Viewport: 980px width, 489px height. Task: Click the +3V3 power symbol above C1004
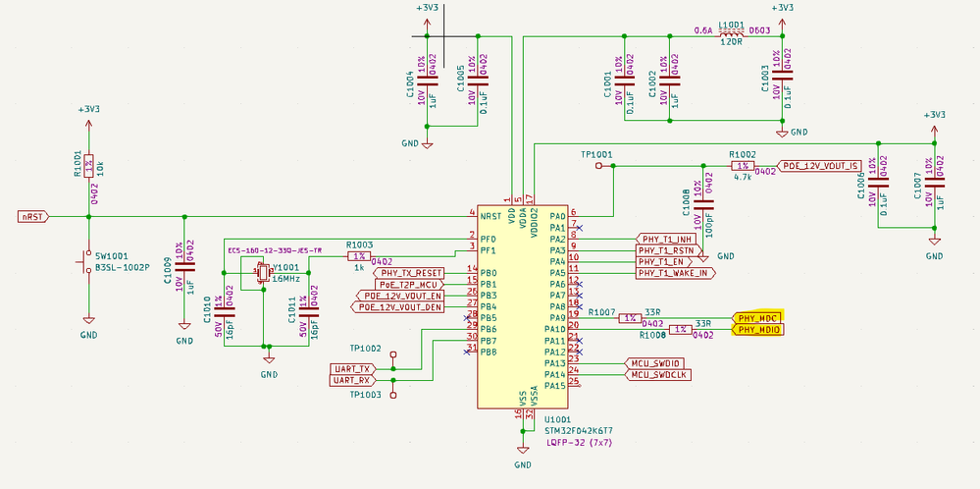coord(427,24)
